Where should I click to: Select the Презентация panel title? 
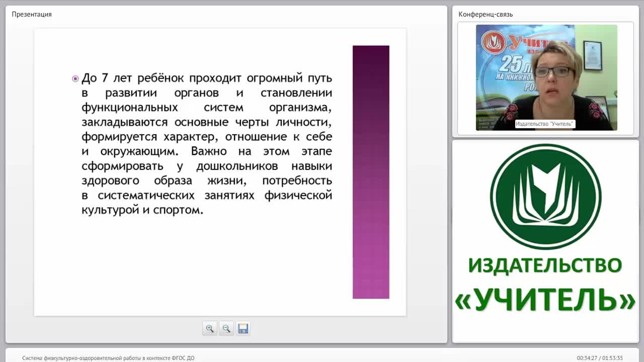[32, 14]
